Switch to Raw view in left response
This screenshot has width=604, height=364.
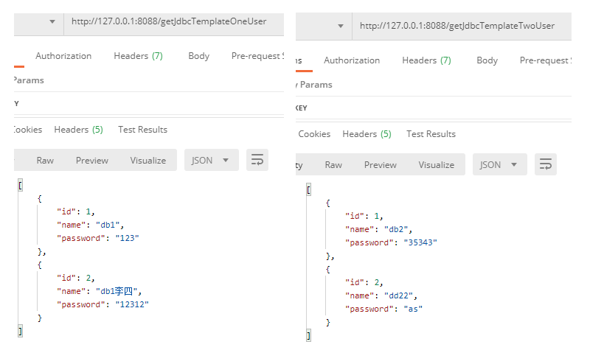pyautogui.click(x=45, y=161)
